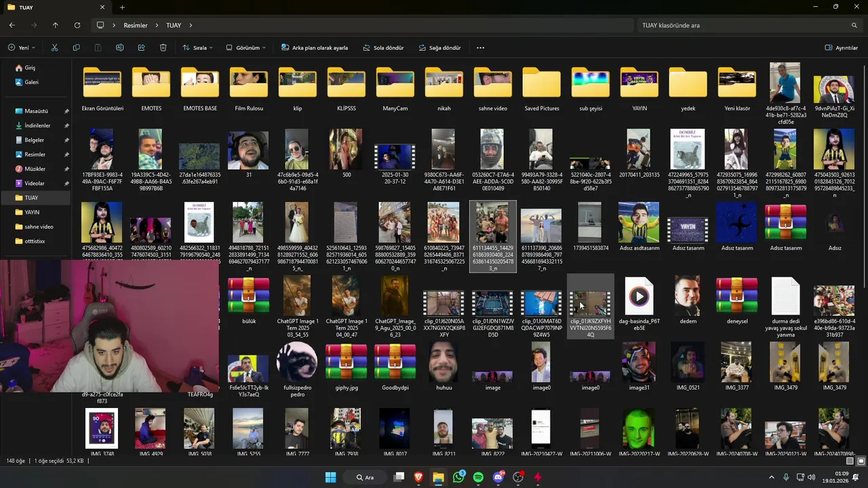Open the Windows Start menu
Screen dimensions: 868x488
click(330, 477)
